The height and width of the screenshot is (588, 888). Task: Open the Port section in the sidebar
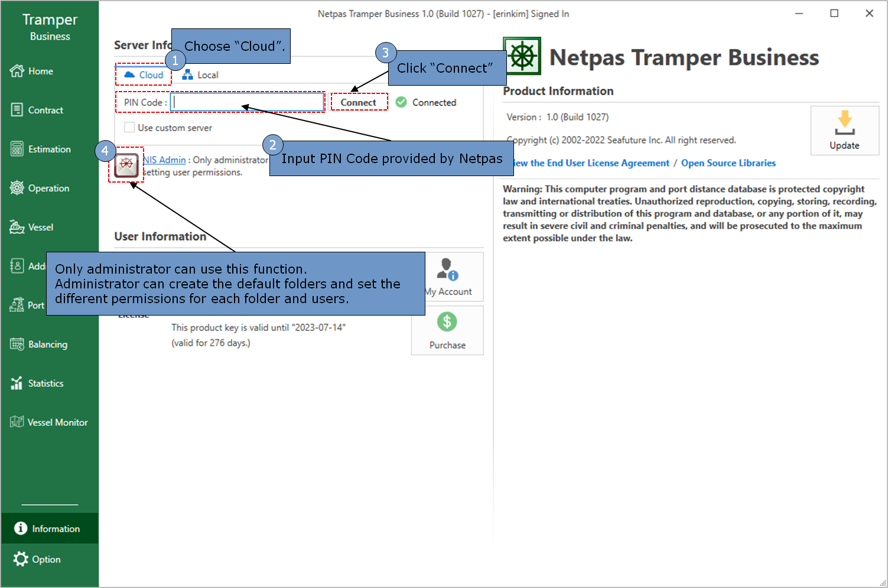coord(27,305)
